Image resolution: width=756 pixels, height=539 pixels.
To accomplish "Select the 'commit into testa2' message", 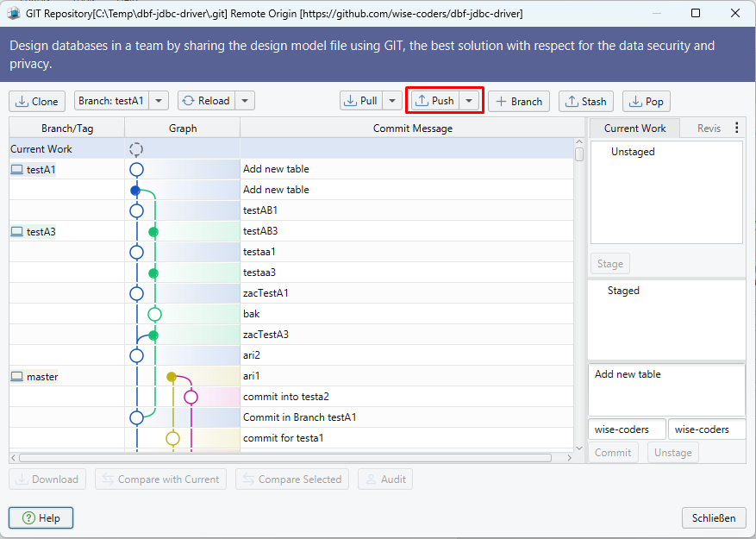I will 286,397.
